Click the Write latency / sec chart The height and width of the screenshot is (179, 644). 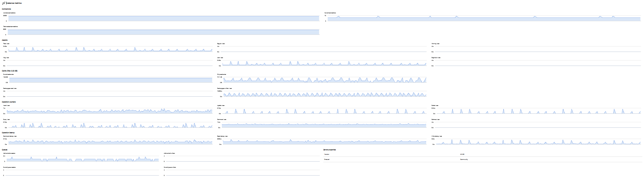coord(538,141)
